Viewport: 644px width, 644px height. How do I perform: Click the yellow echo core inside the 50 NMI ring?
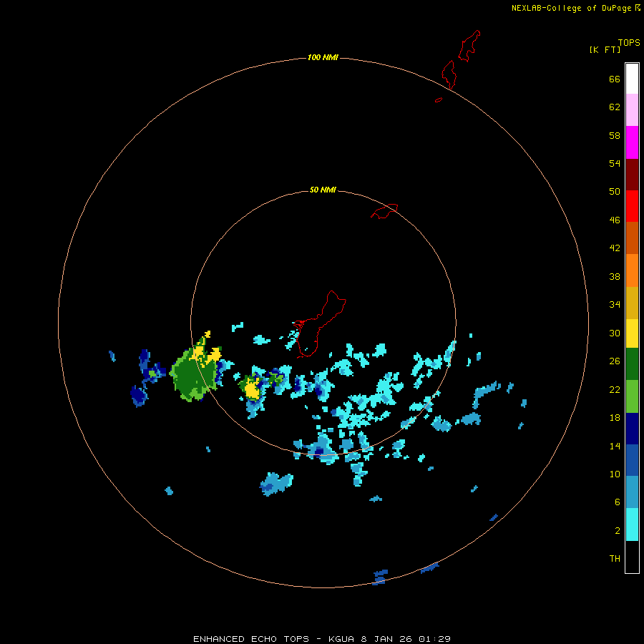pyautogui.click(x=252, y=389)
